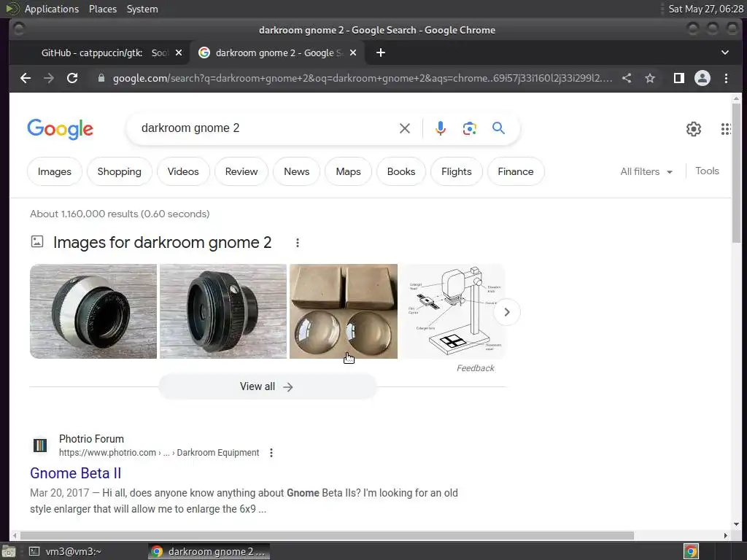Click Chrome's forward navigation arrow
747x560 pixels.
[49, 78]
